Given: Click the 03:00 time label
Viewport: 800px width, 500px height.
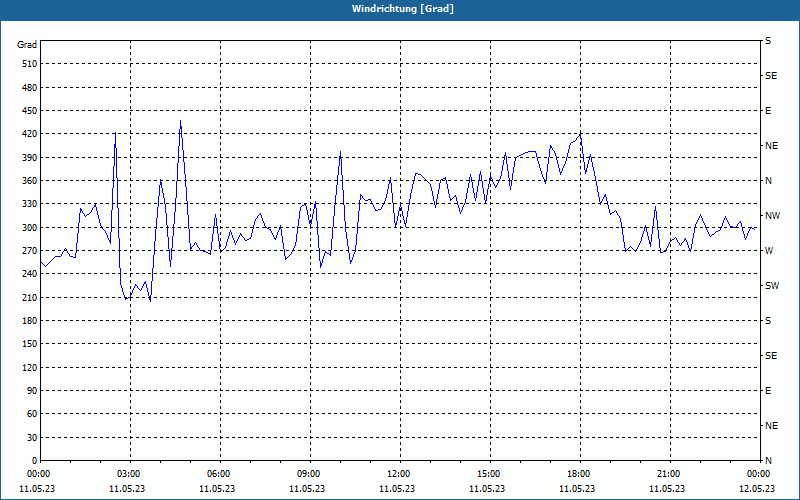Looking at the screenshot, I should pos(130,474).
